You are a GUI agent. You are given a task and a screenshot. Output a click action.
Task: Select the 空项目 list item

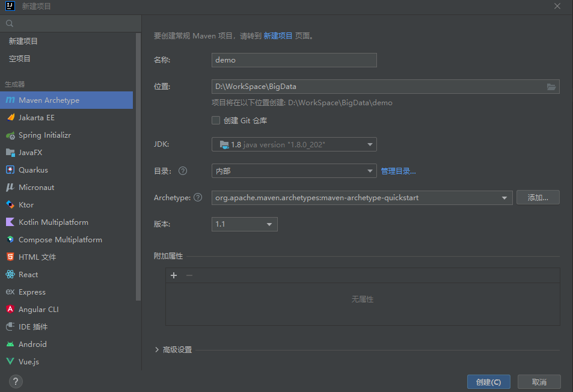click(20, 59)
